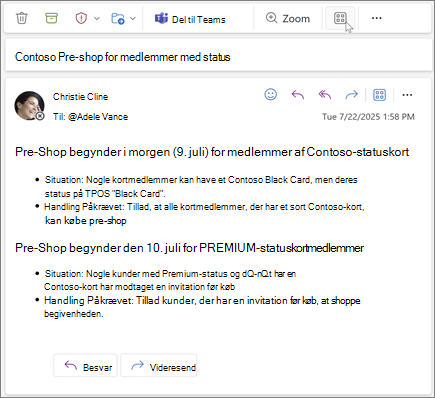Viewport: 435px width, 398px height.
Task: Open the move-to-folder dropdown arrow
Action: tap(133, 18)
